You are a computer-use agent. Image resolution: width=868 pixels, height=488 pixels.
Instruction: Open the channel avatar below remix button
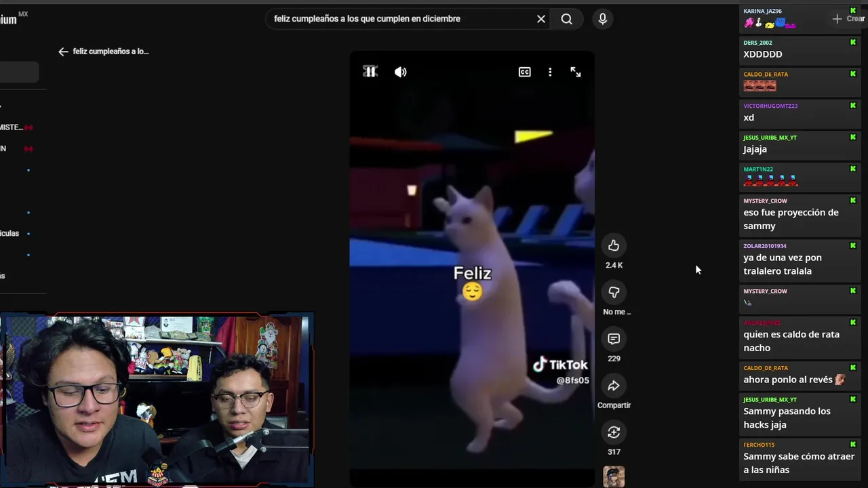tap(614, 476)
